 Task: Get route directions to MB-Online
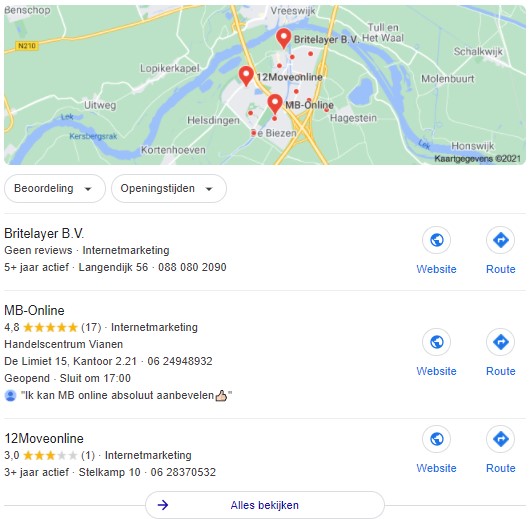500,342
